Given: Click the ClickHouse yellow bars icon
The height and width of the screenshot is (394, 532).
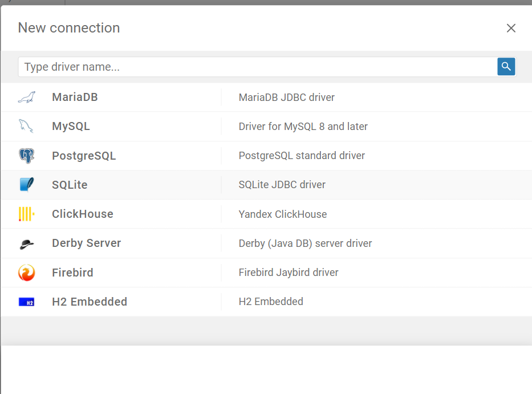Looking at the screenshot, I should (26, 214).
